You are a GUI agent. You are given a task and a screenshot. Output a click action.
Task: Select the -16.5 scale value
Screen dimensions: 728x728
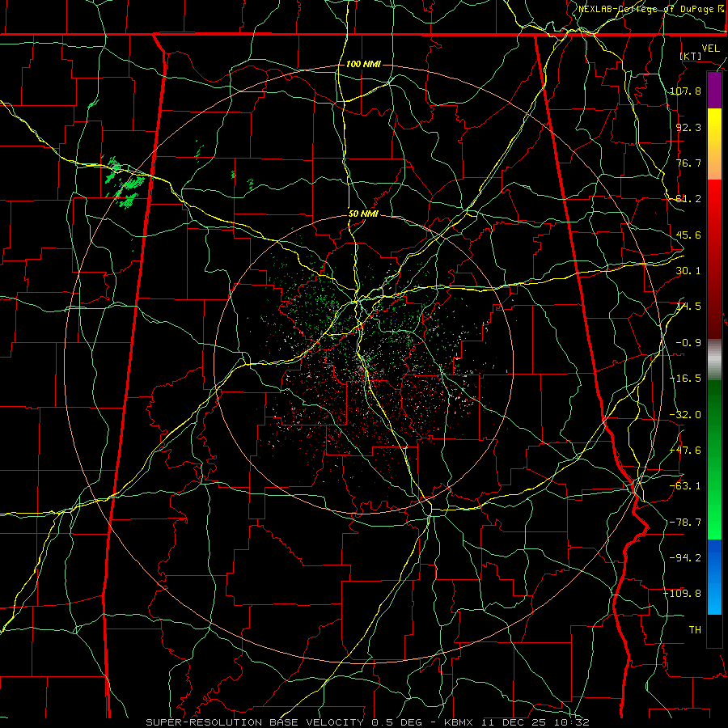click(x=685, y=379)
